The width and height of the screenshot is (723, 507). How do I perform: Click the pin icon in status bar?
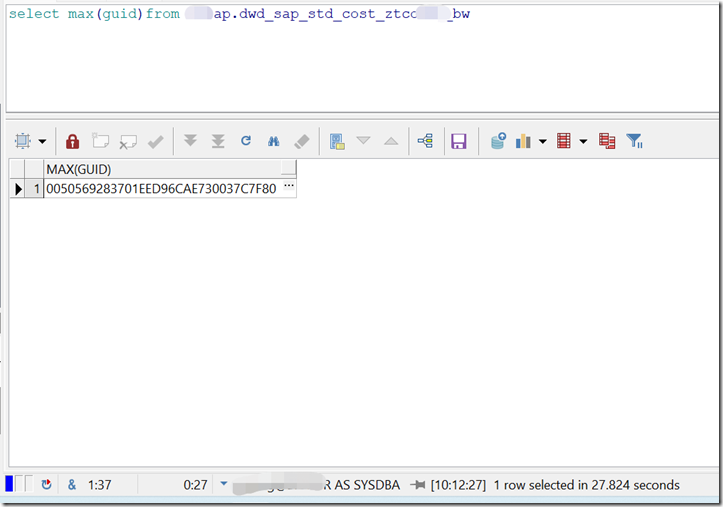click(x=418, y=485)
